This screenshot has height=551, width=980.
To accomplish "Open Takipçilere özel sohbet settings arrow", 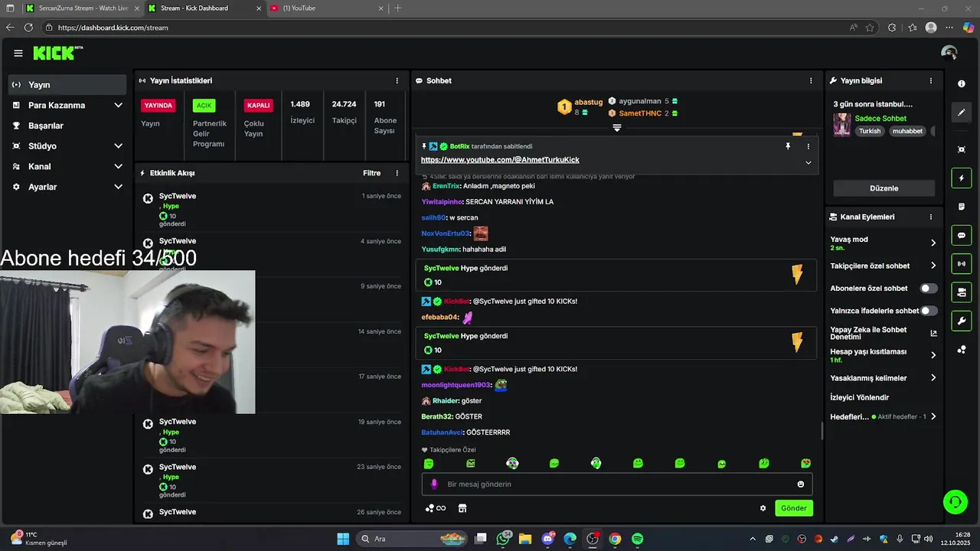I will [x=933, y=266].
